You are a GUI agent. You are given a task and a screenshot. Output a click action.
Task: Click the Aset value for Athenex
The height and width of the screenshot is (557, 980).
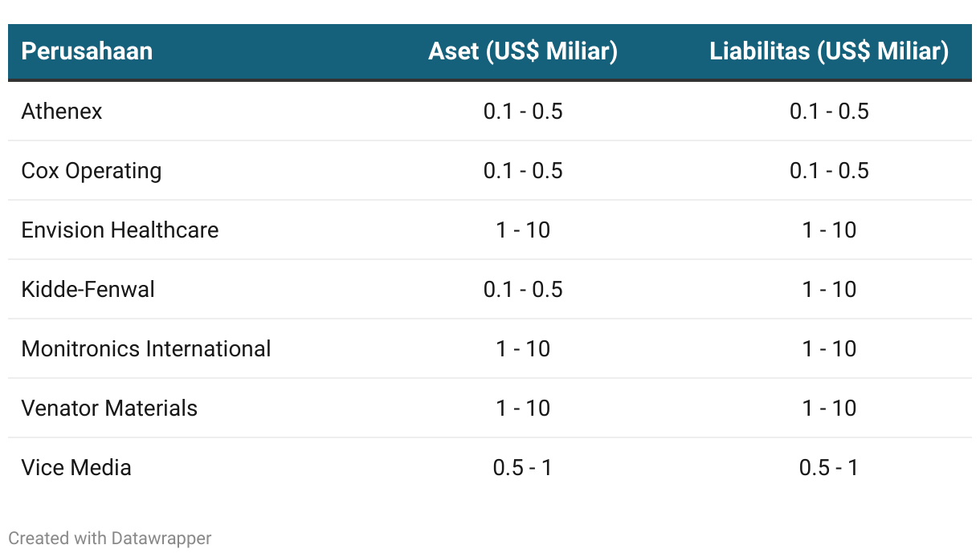(523, 111)
